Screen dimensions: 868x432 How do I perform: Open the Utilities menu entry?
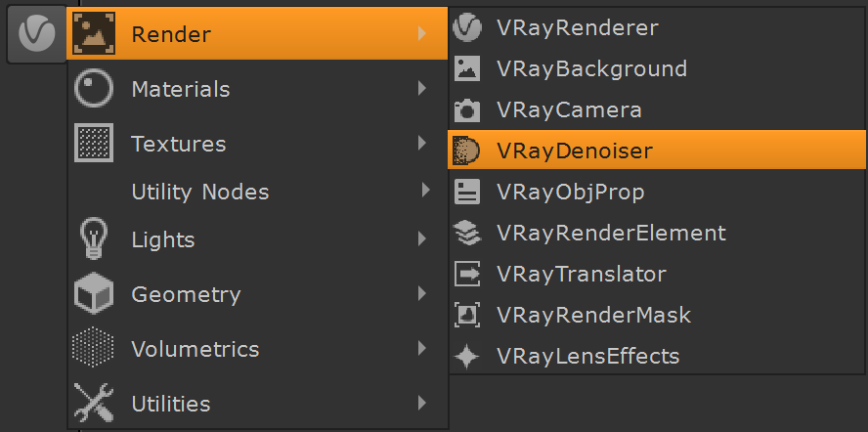point(257,403)
